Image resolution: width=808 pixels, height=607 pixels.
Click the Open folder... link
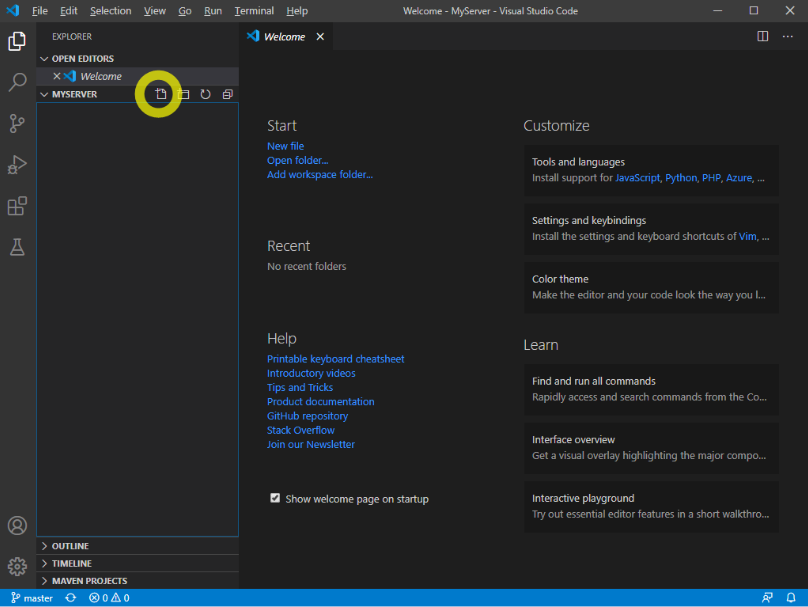[x=297, y=160]
